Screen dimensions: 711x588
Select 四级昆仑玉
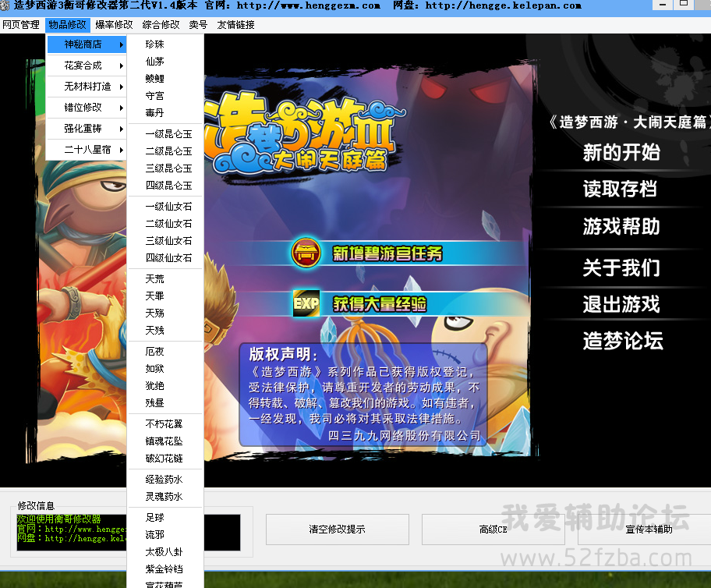click(x=165, y=185)
